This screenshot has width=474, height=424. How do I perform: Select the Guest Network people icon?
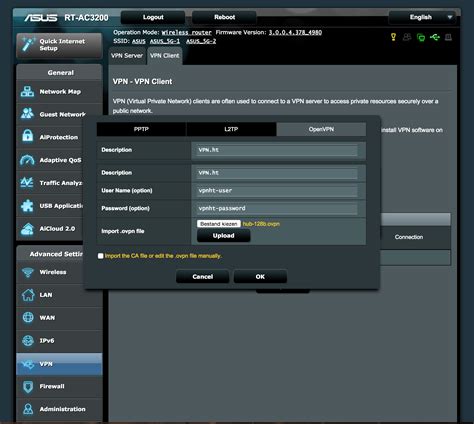(27, 114)
